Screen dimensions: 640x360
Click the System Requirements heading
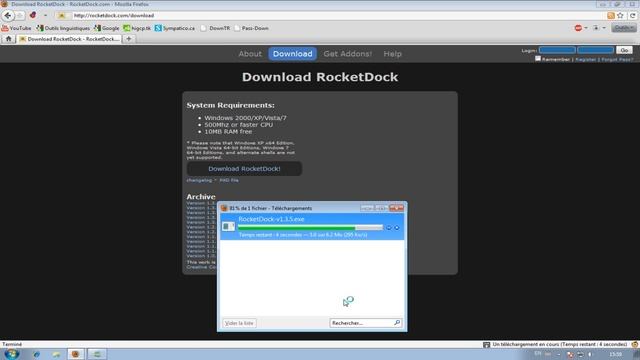(x=231, y=105)
